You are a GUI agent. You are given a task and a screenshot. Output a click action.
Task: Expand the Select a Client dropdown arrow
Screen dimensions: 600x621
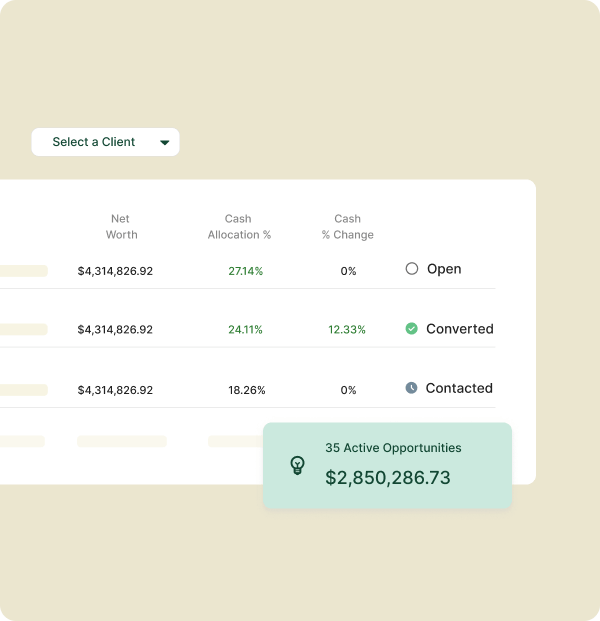[x=164, y=142]
